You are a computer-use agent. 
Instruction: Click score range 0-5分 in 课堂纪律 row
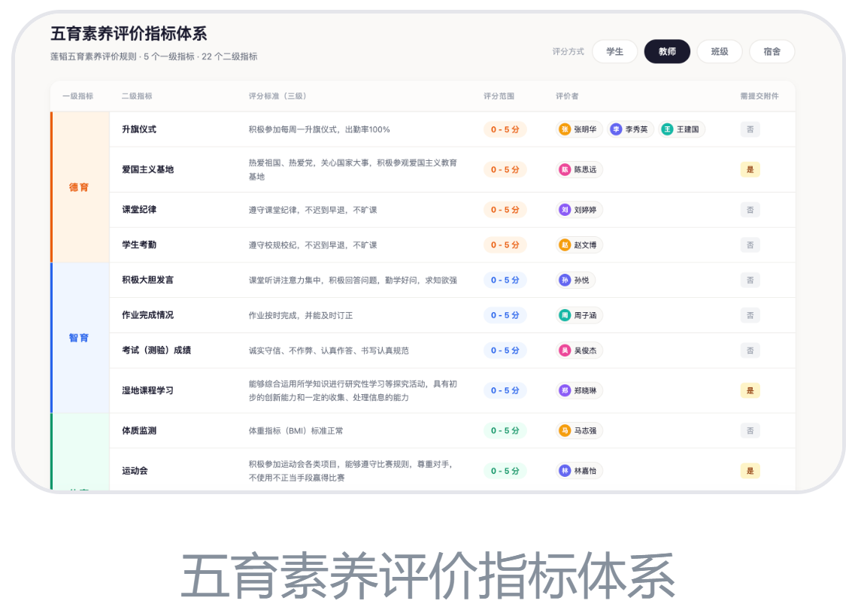pos(505,210)
